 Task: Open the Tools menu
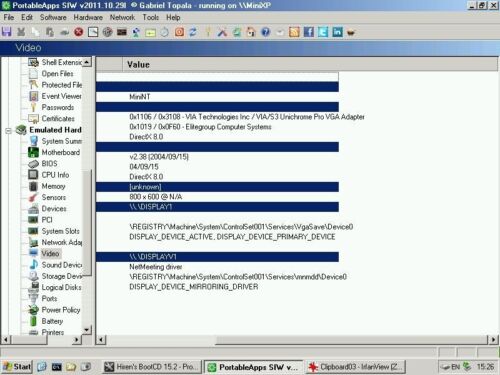tap(151, 17)
